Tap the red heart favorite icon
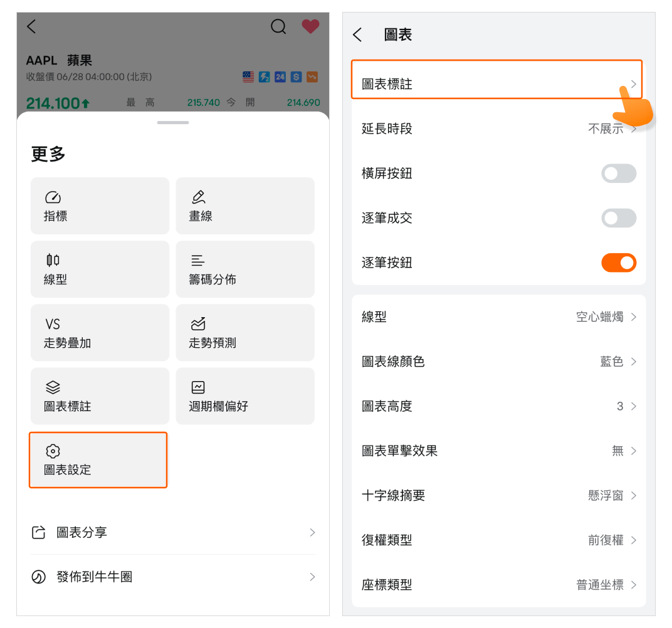The image size is (672, 628). (310, 26)
